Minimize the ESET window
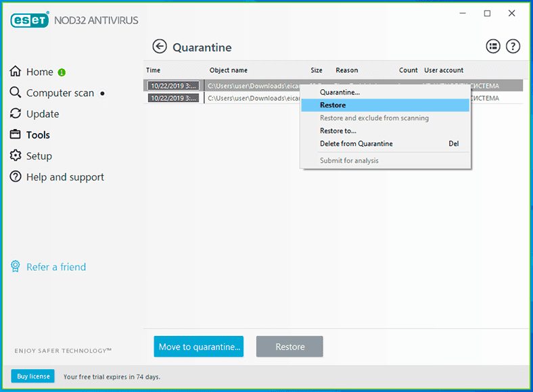Image resolution: width=533 pixels, height=392 pixels. tap(463, 14)
